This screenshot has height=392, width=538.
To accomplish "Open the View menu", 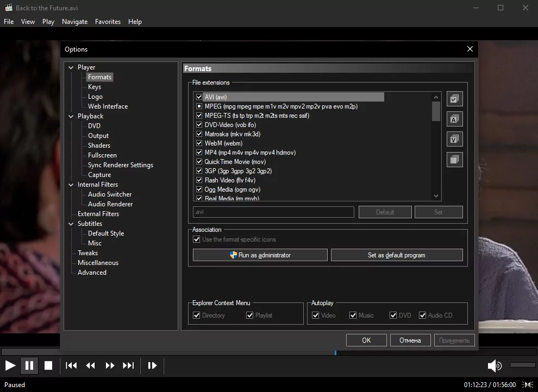I will point(28,22).
